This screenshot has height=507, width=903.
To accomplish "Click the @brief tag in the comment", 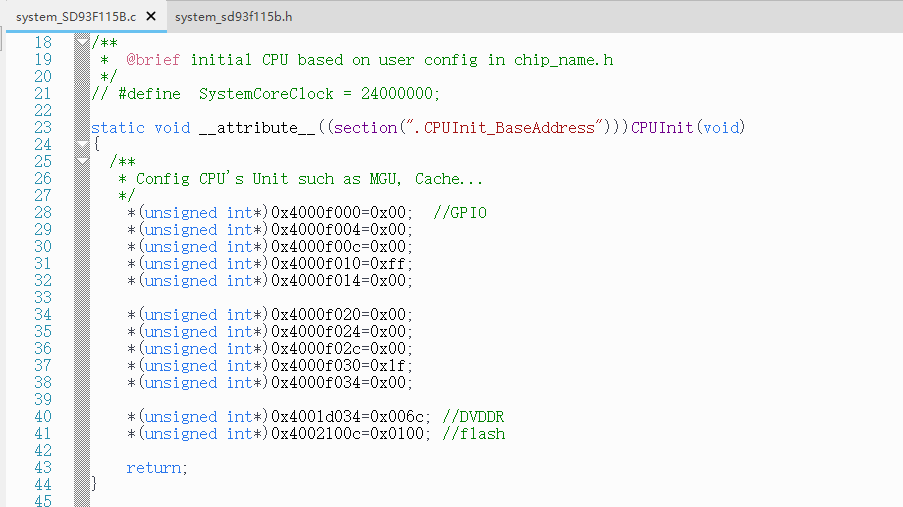I will tap(153, 60).
